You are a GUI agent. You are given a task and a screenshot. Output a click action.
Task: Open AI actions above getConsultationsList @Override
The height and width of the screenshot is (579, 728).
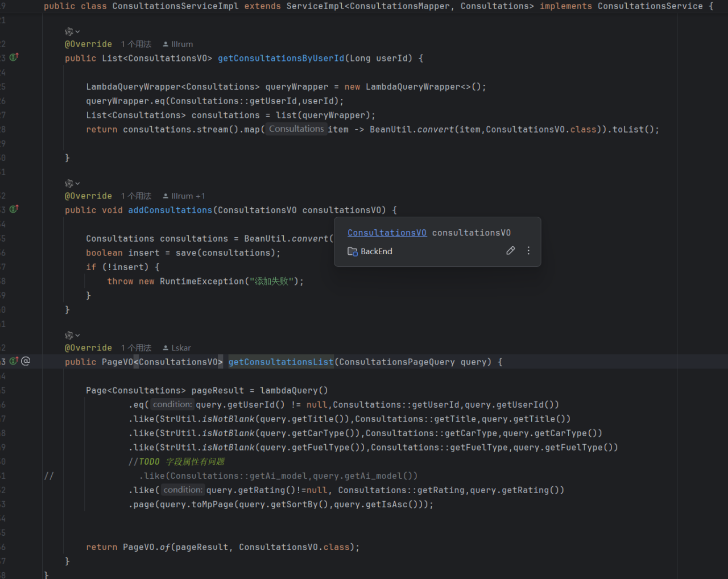point(72,336)
